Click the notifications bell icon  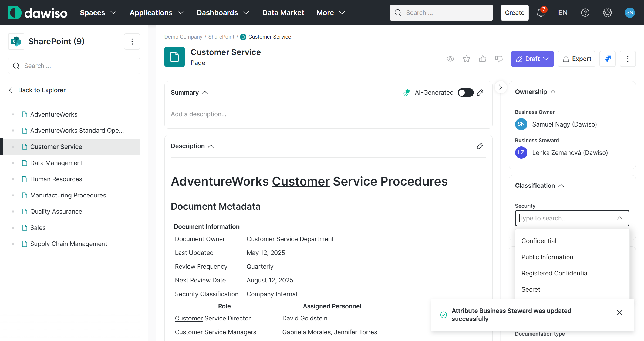pos(541,13)
